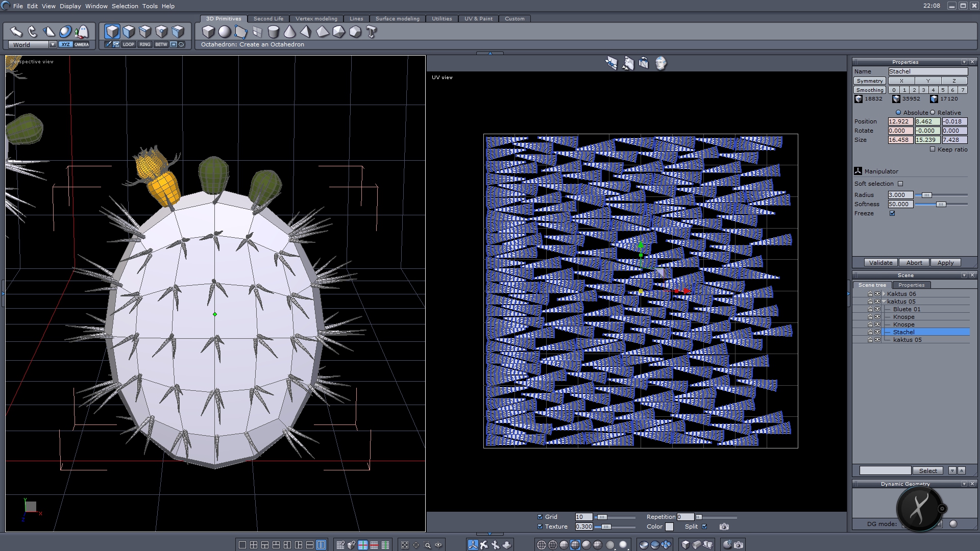Viewport: 980px width, 551px height.
Task: Open the Vertex modeling tab
Action: coord(316,18)
